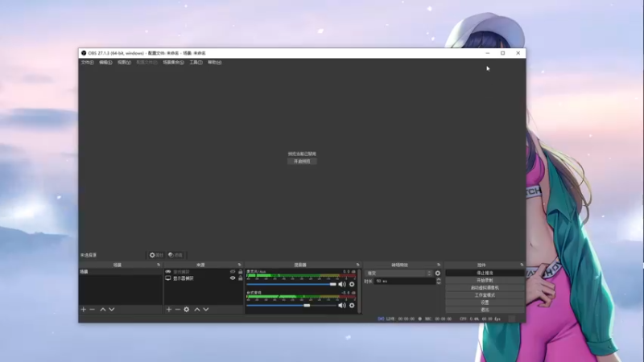Toggle lock on 显示器捕获 source
Screen dimensions: 644x362
pos(240,278)
